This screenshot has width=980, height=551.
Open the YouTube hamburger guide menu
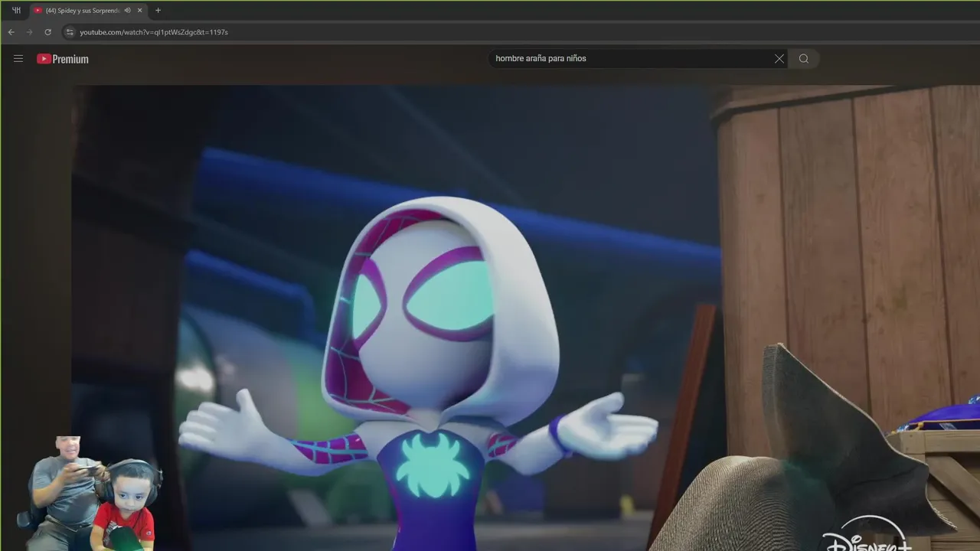(x=18, y=59)
